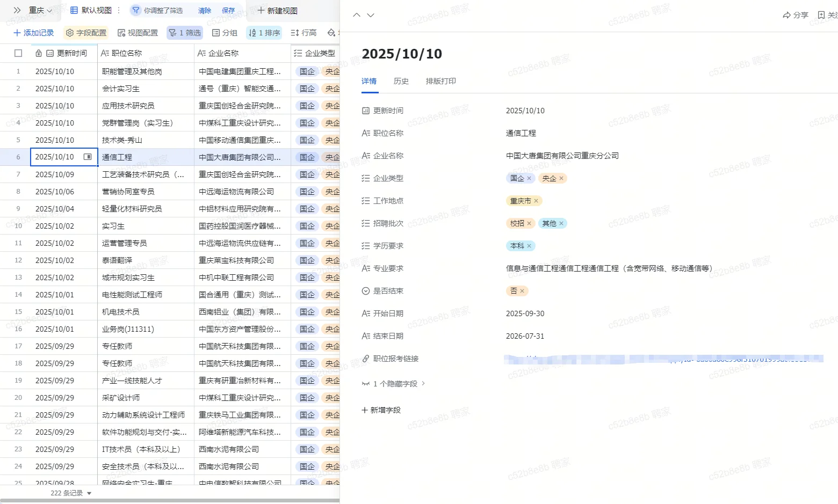The image size is (838, 504).
Task: Open the 视图配置 (view configuration) settings
Action: [x=138, y=32]
